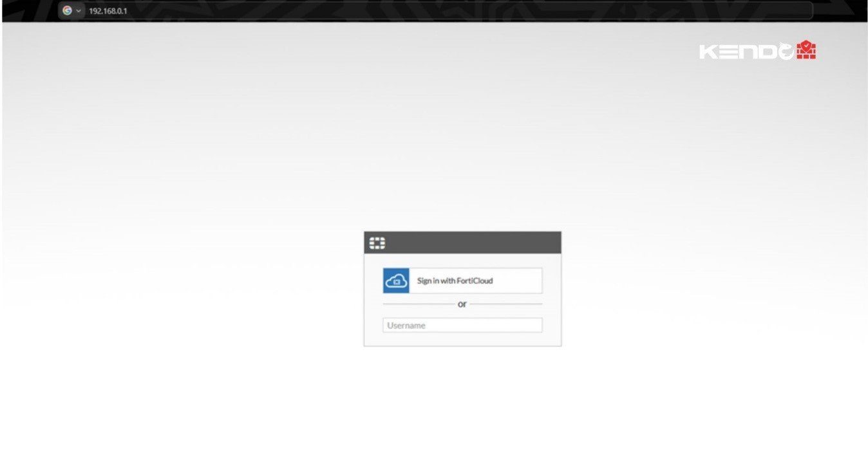Image resolution: width=868 pixels, height=471 pixels.
Task: Expand the chevron beside the Google icon
Action: click(77, 10)
